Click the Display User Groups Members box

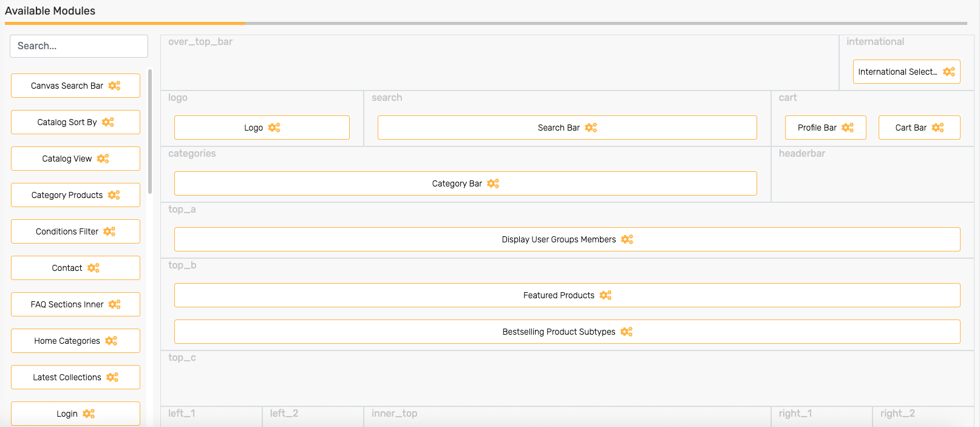coord(567,239)
